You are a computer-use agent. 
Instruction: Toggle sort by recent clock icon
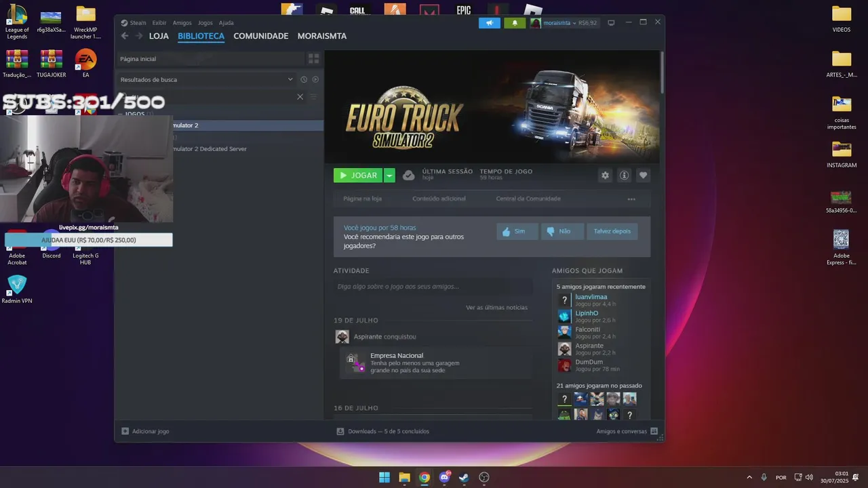point(304,79)
